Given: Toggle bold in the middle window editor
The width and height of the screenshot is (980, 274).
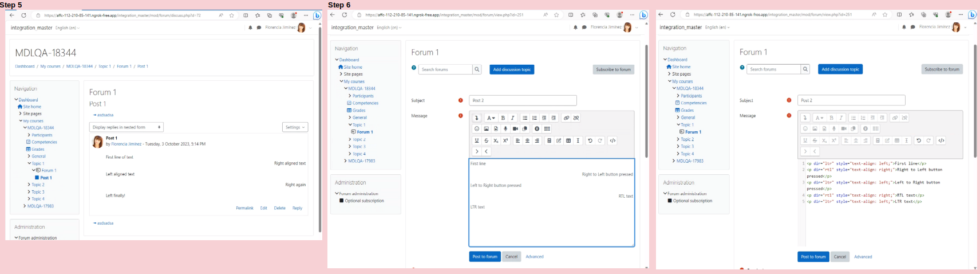Looking at the screenshot, I should (x=503, y=118).
